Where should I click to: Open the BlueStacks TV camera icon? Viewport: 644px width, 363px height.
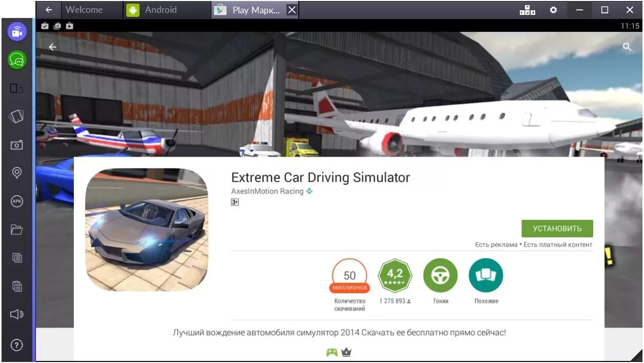pos(17,32)
